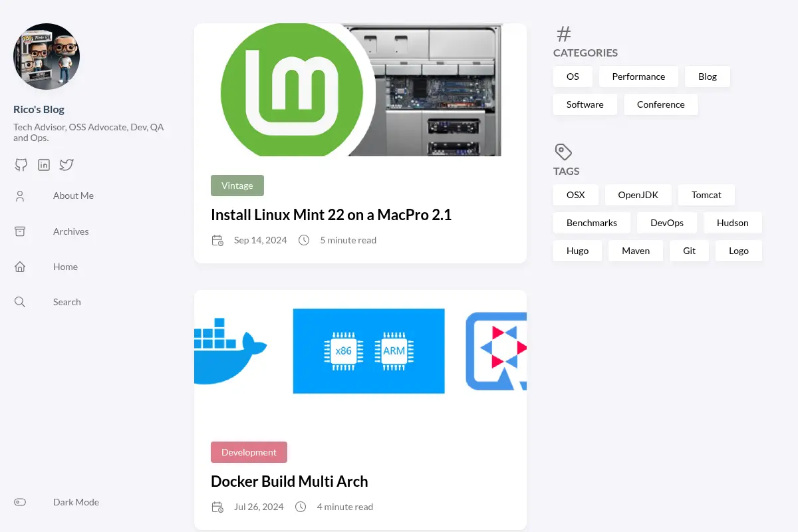Screen dimensions: 798x532
Task: Open the LinkedIn profile icon
Action: 44,165
